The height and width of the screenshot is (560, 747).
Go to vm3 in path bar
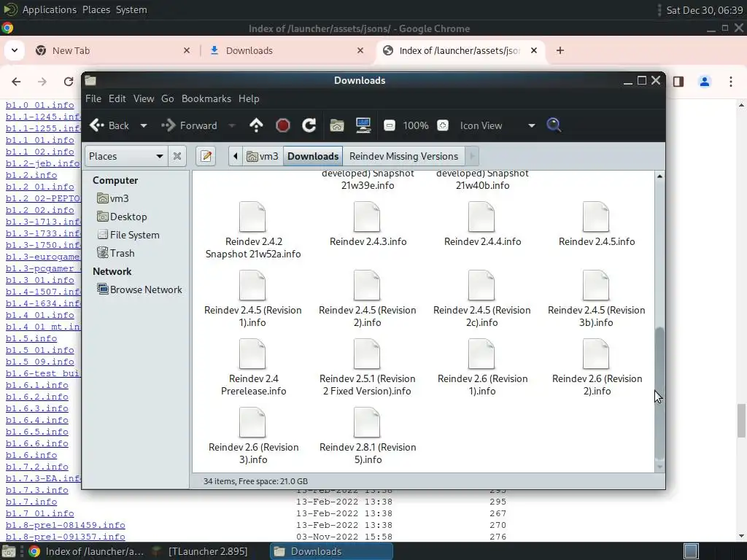(x=263, y=156)
